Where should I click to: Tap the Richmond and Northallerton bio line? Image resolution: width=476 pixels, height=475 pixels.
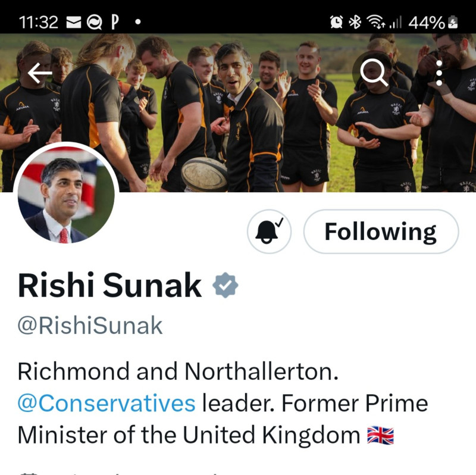point(178,371)
